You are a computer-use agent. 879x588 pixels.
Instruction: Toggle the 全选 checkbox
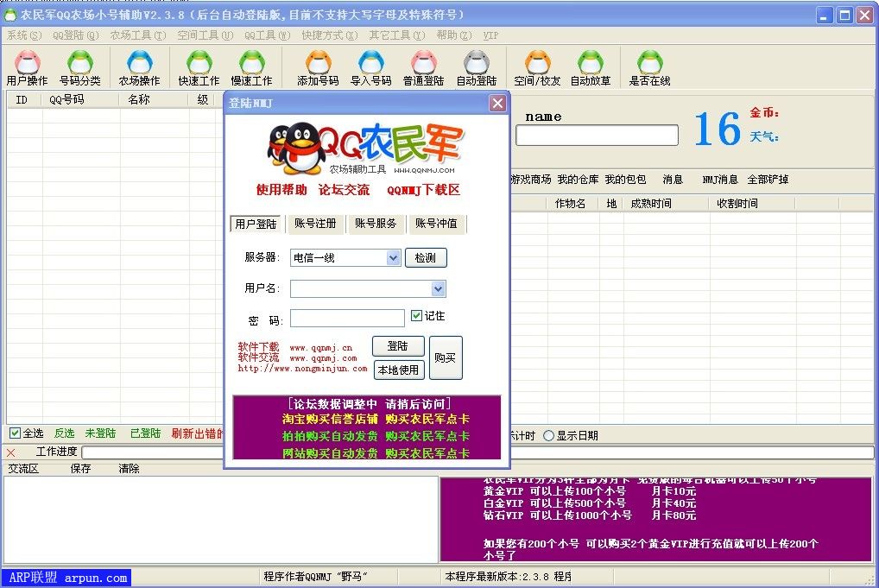16,433
